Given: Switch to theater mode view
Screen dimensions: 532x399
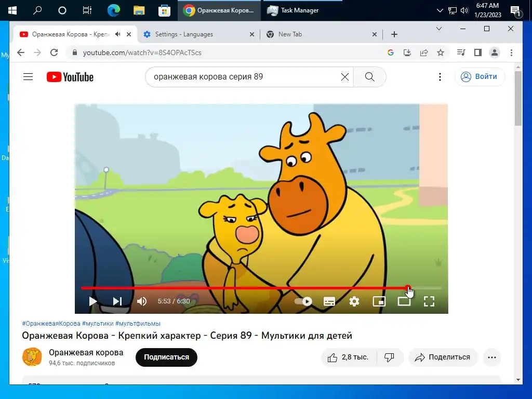Looking at the screenshot, I should click(404, 301).
